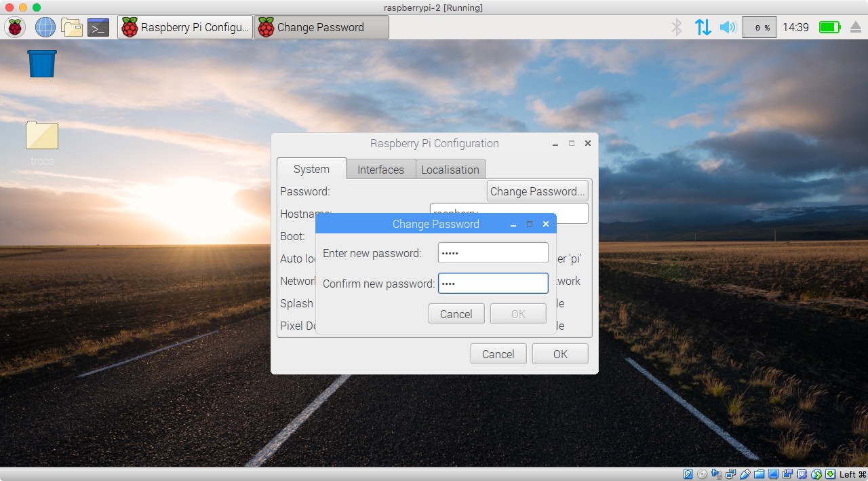Click the Left ⌘ host key indicator
The width and height of the screenshot is (868, 481).
853,474
